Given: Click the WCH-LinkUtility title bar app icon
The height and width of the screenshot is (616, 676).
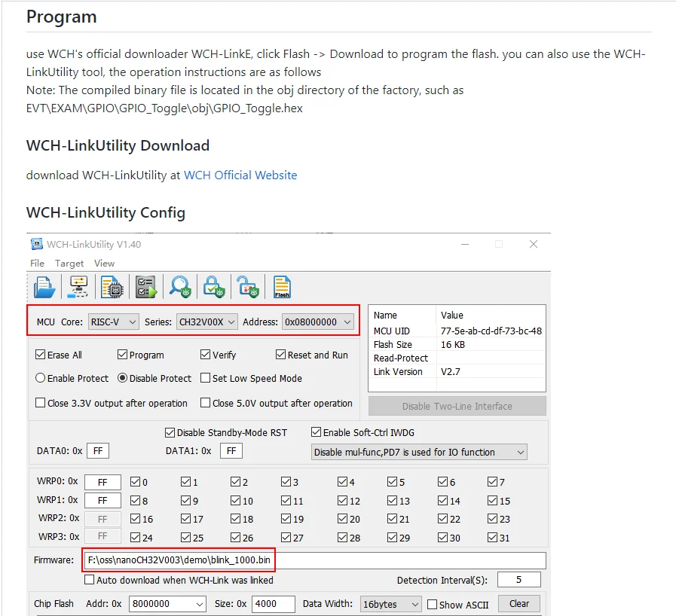Looking at the screenshot, I should [x=37, y=244].
